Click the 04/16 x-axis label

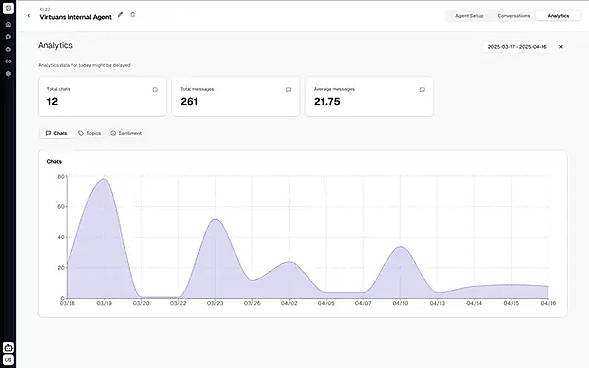(x=548, y=303)
